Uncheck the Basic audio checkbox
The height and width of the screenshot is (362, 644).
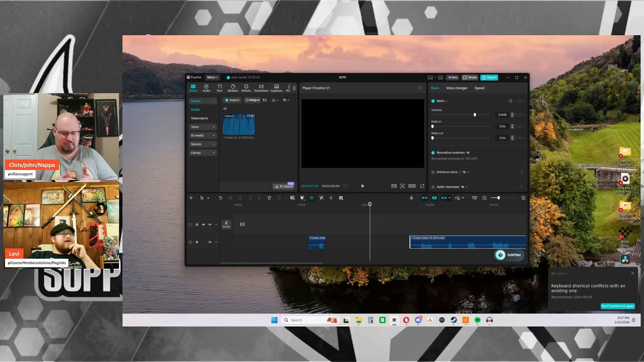(x=433, y=101)
